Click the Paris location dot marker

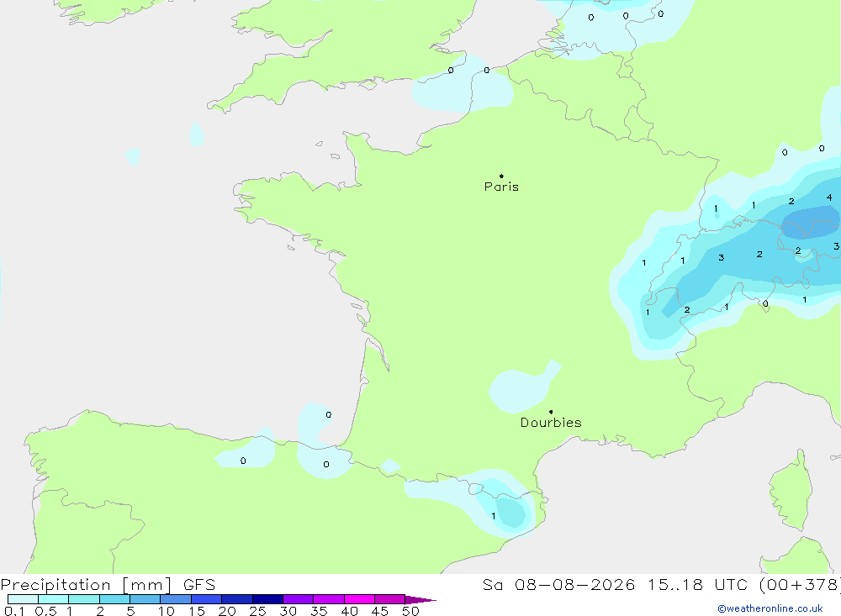point(501,176)
